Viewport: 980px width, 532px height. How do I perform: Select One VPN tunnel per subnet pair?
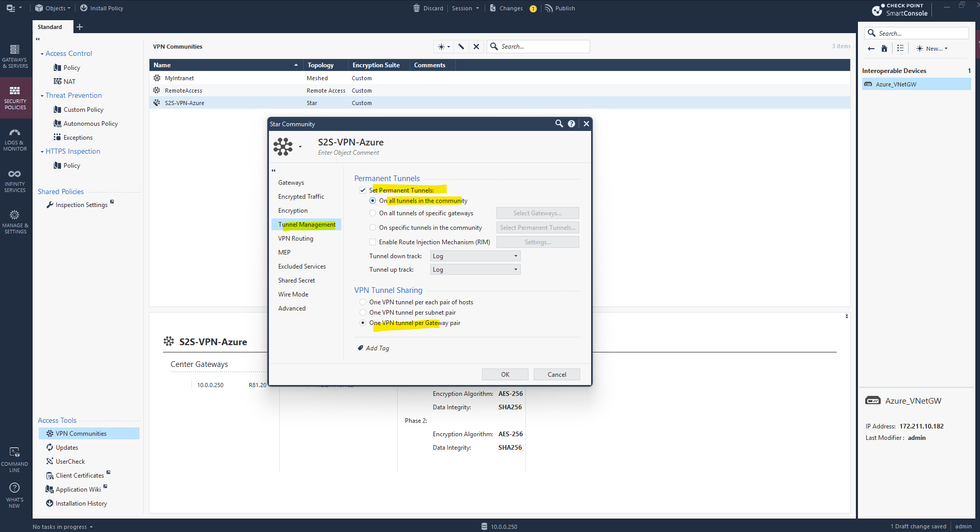coord(363,313)
